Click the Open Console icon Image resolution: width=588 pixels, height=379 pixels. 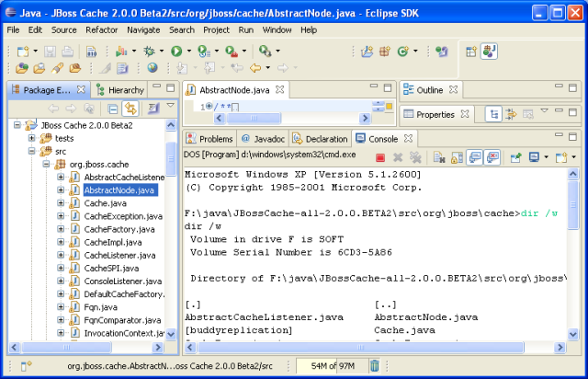(x=561, y=157)
